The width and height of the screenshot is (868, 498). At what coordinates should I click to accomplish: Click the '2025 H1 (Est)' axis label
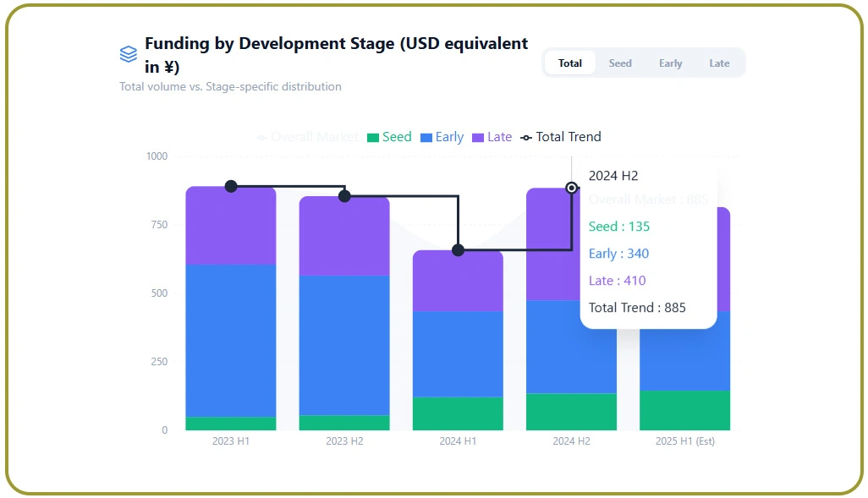[x=684, y=441]
